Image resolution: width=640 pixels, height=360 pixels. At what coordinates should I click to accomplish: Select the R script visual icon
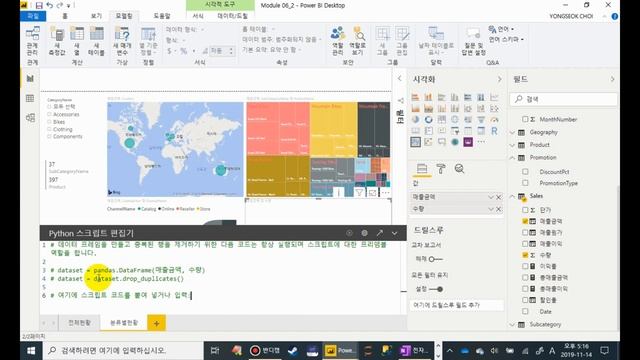494,131
